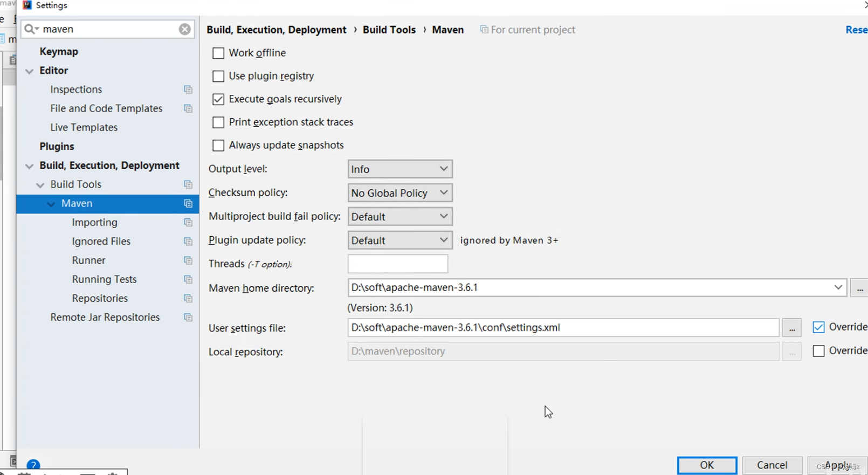Click project-level icon beside Importing

(188, 222)
